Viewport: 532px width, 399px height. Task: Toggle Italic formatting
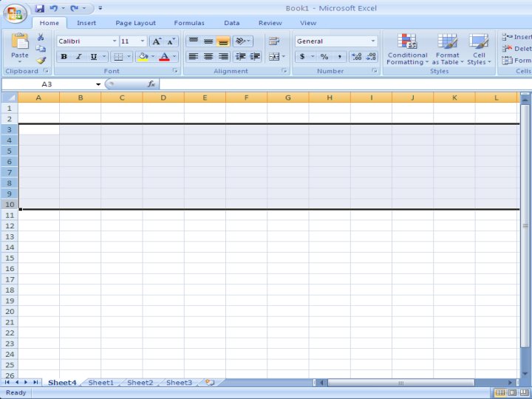[79, 57]
